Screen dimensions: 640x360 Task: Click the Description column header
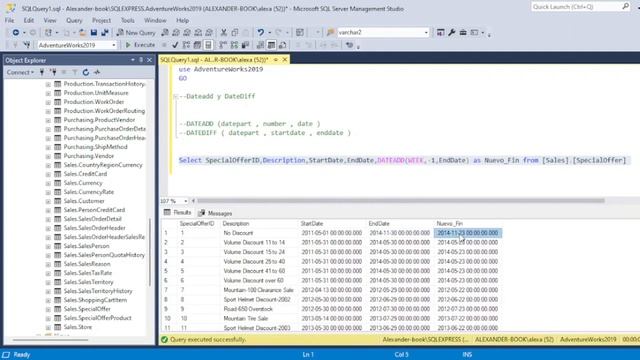pyautogui.click(x=236, y=224)
